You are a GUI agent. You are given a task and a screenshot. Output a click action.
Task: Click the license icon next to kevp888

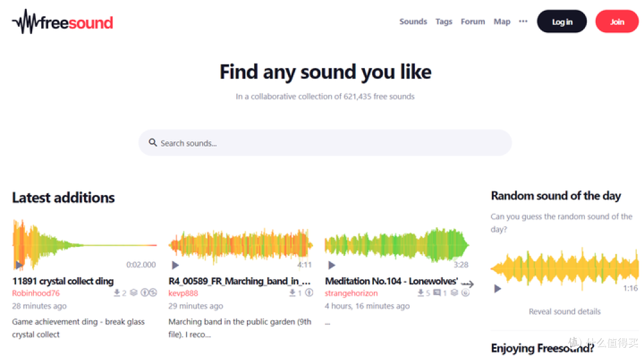(309, 293)
